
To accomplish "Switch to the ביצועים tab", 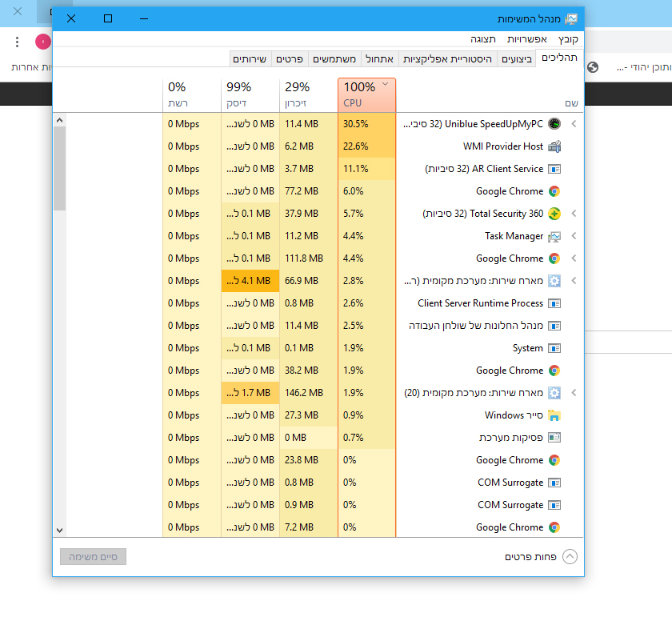I will tap(517, 59).
